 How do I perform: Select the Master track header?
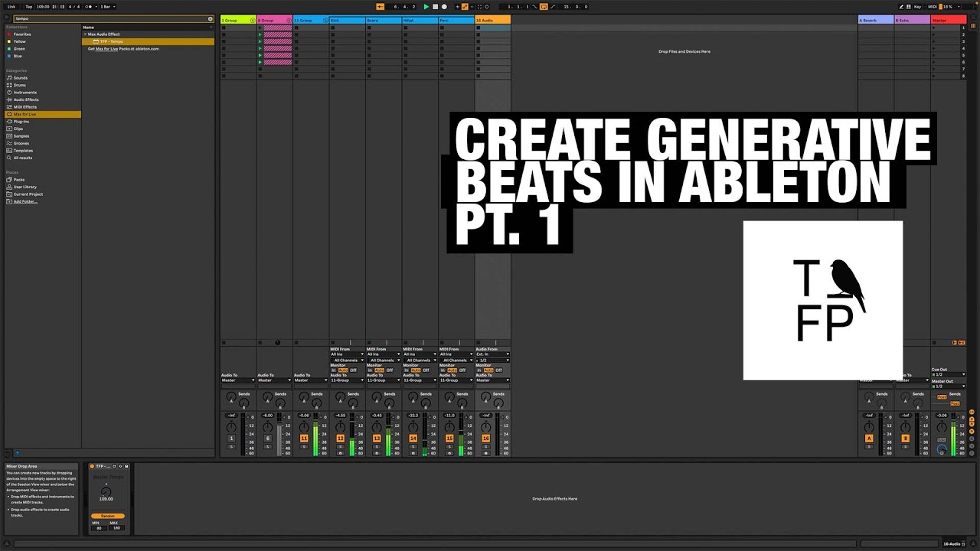949,21
